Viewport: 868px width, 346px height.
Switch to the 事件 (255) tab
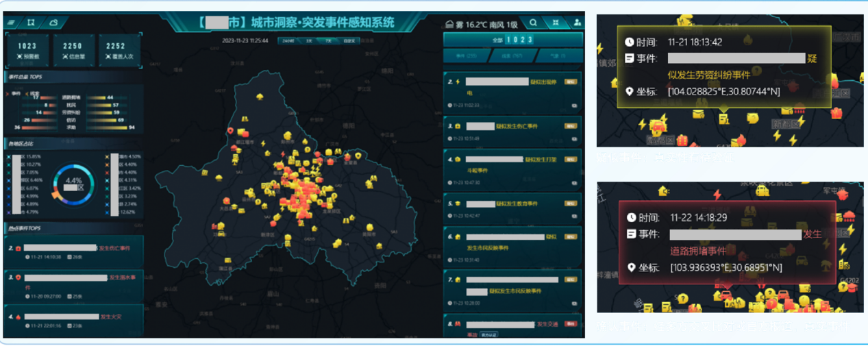pos(466,56)
